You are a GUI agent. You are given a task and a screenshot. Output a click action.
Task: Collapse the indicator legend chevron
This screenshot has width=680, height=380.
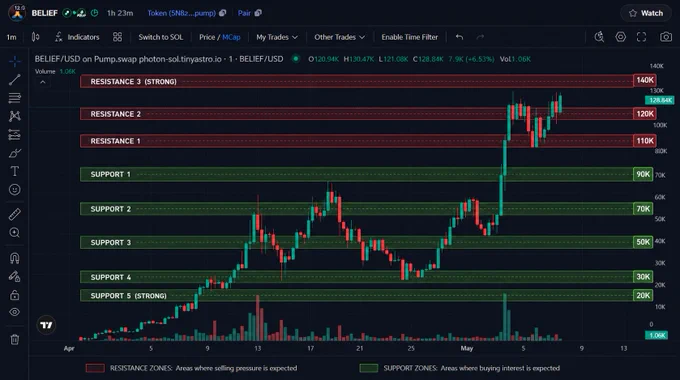pos(42,82)
